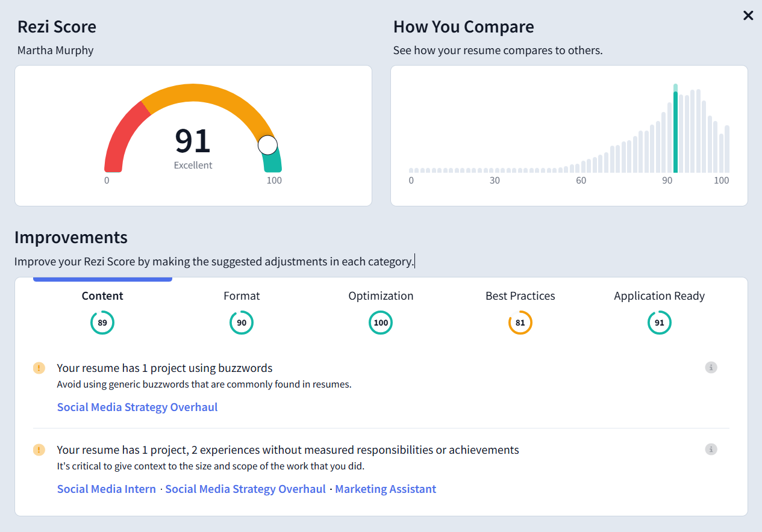
Task: Click 'See how your resume compares to others.'
Action: (x=498, y=51)
